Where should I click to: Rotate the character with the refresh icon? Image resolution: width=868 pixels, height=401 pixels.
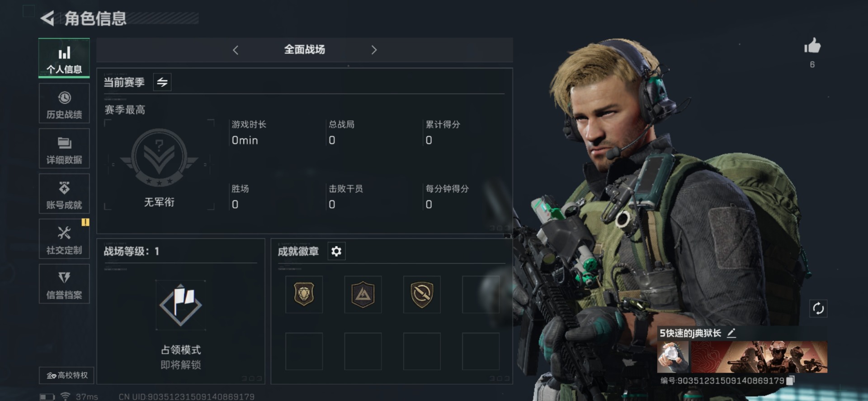(818, 309)
